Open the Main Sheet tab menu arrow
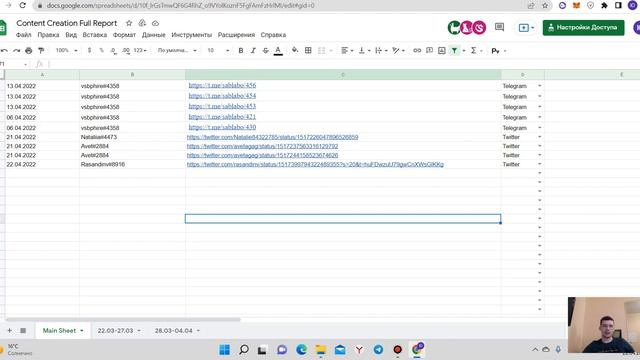This screenshot has height=360, width=640. tap(82, 331)
